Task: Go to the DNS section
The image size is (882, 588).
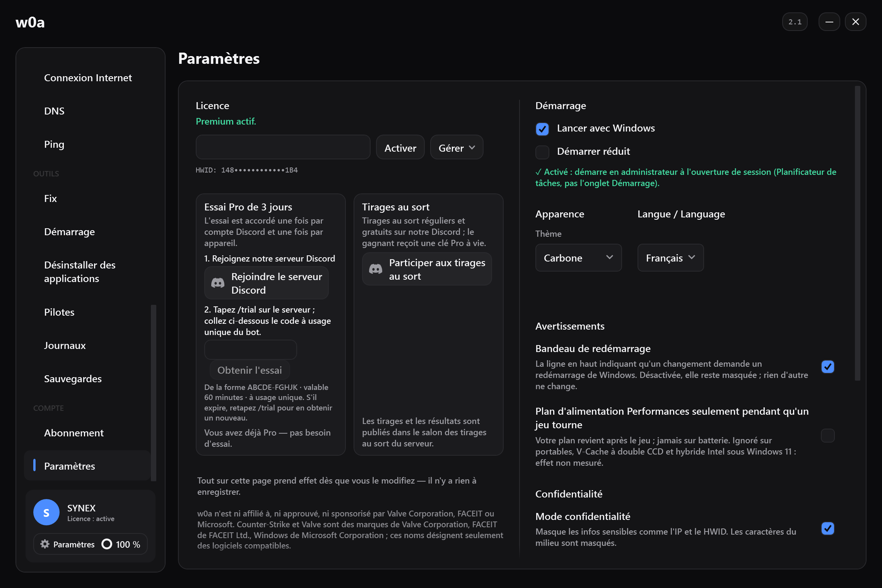Action: coord(87,111)
